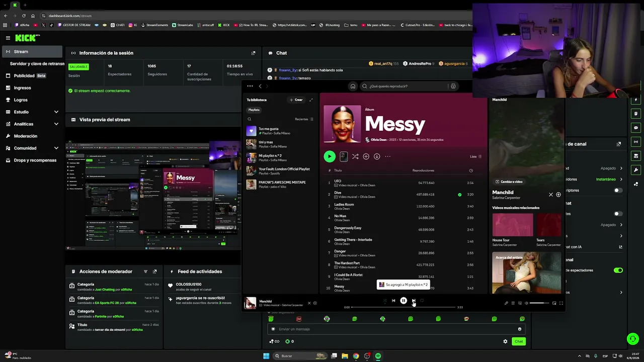The image size is (644, 362).
Task: Click the Enviar un mensaje chat field
Action: [x=396, y=329]
